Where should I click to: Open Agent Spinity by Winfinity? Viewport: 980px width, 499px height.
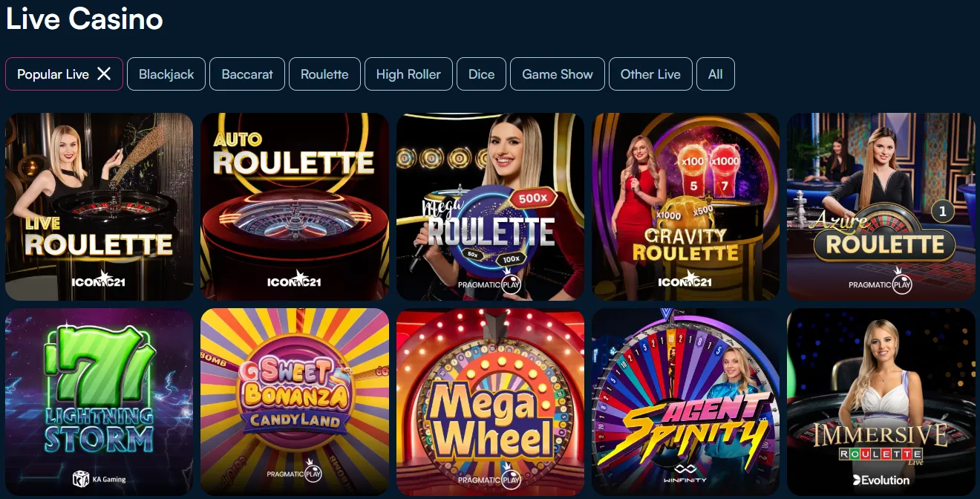685,402
